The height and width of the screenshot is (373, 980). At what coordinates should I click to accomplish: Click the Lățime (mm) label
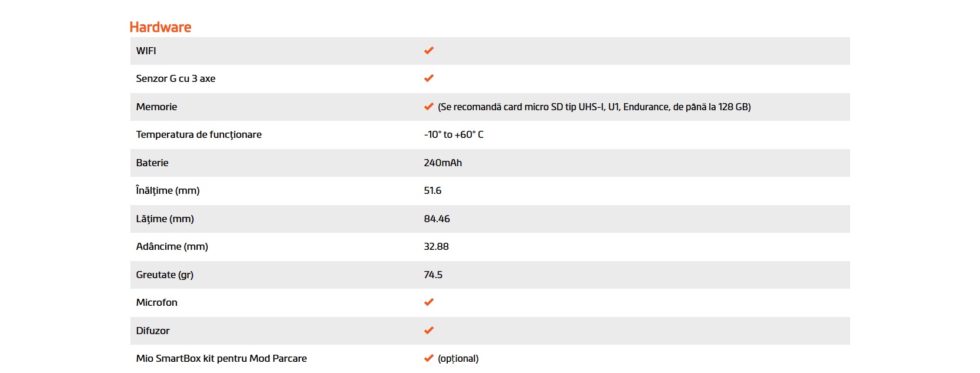point(165,219)
